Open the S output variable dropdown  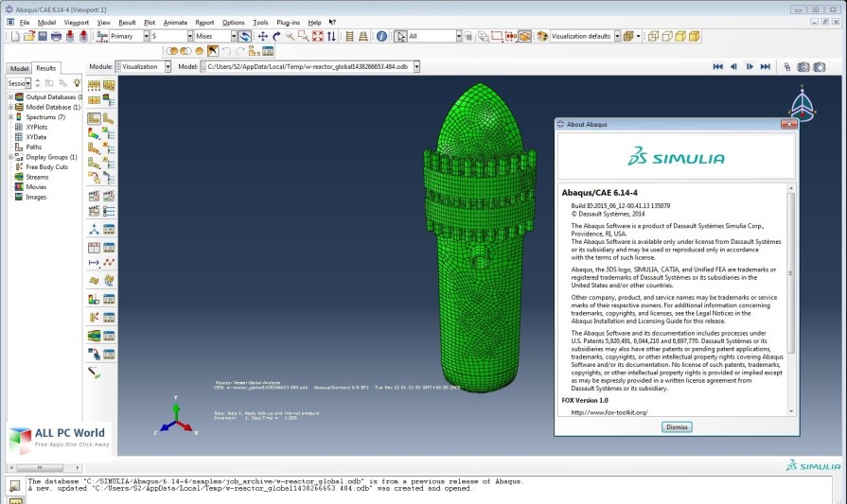[190, 36]
